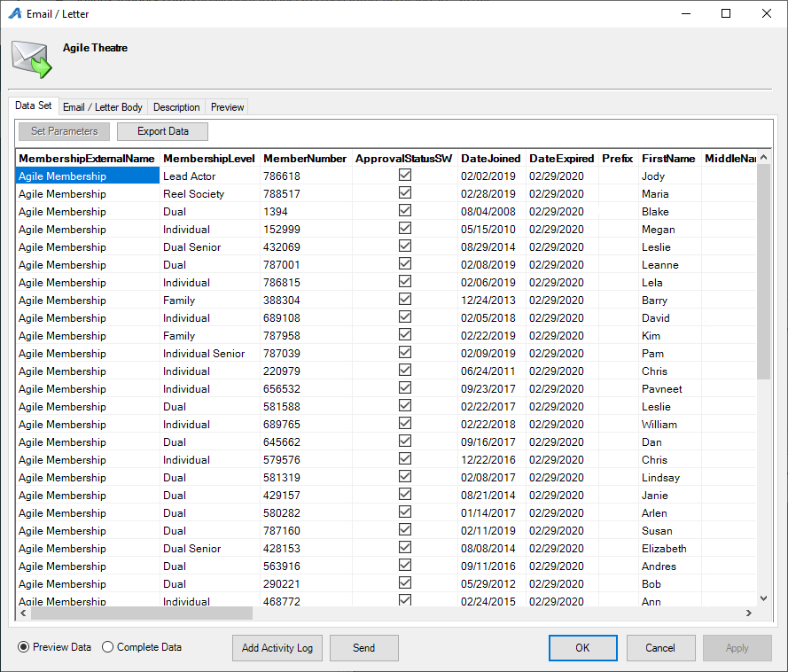Click the DateExpired column header

[x=562, y=159]
